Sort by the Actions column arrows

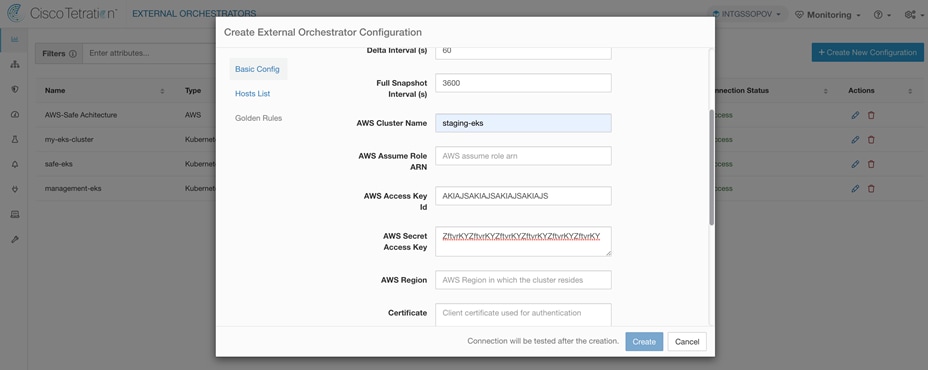[910, 91]
